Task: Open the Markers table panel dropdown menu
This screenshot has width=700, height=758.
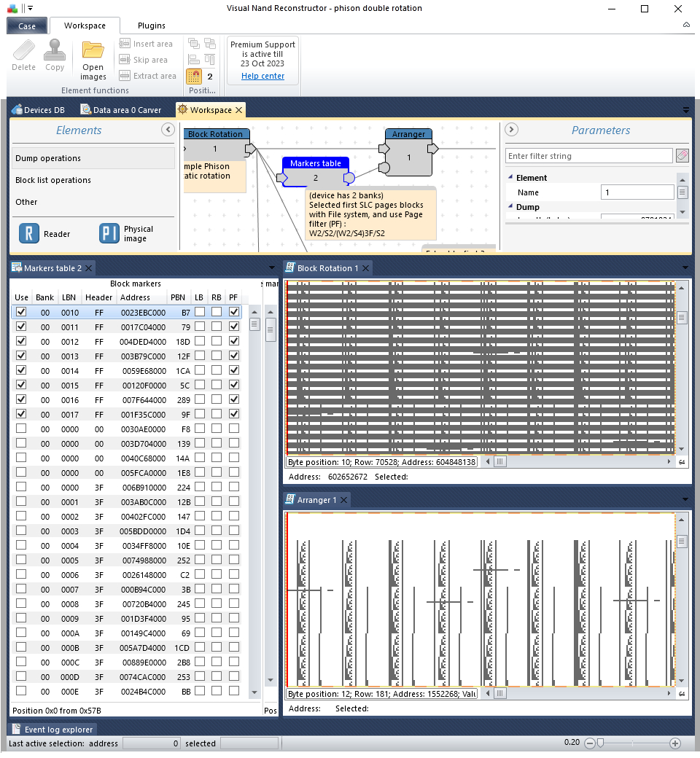Action: coord(272,267)
